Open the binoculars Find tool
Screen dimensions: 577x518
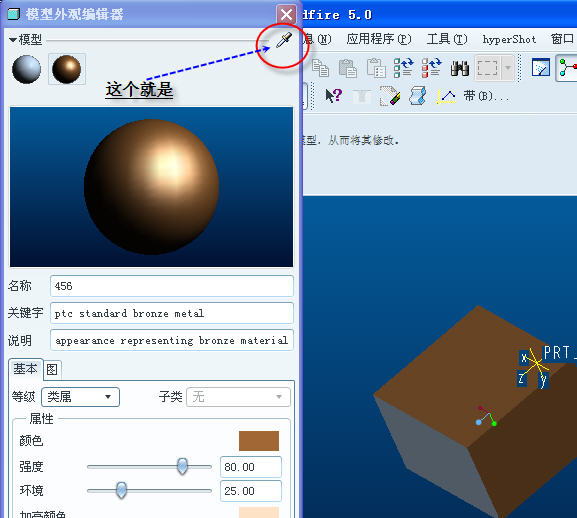(460, 68)
